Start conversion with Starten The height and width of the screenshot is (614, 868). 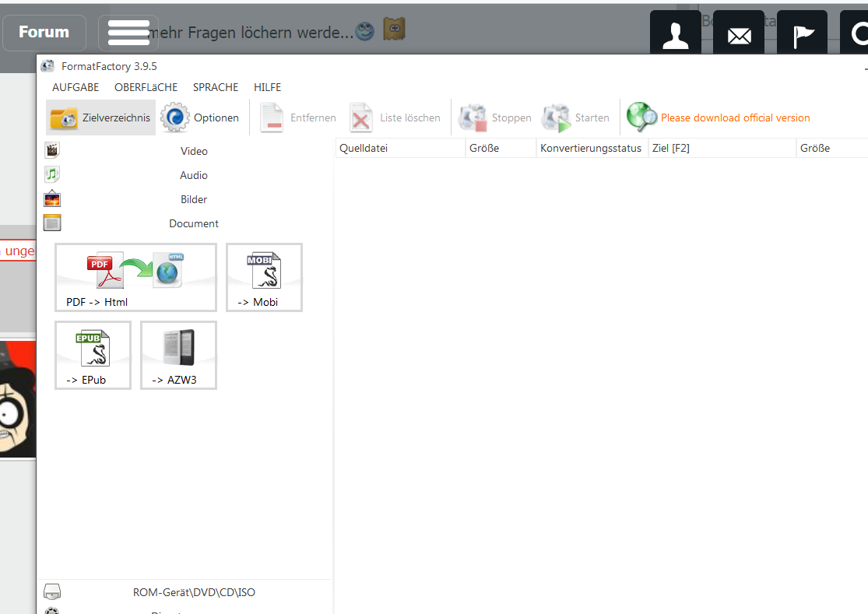576,118
